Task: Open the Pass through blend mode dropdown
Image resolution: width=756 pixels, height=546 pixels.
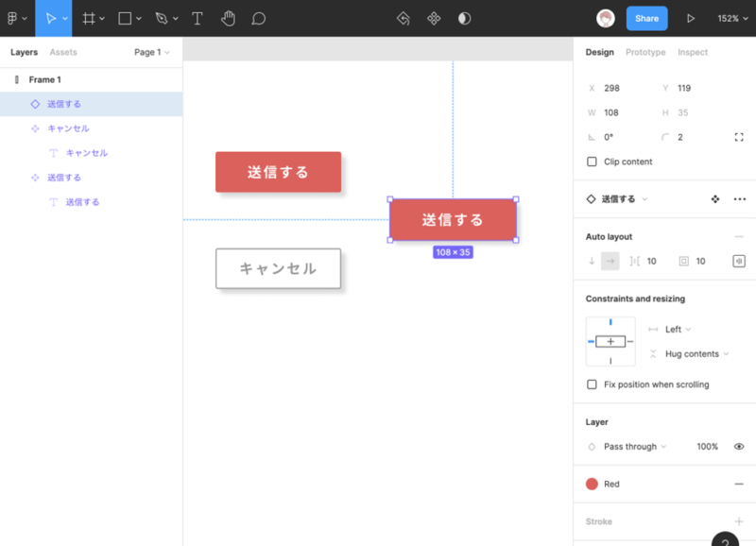Action: pos(635,446)
